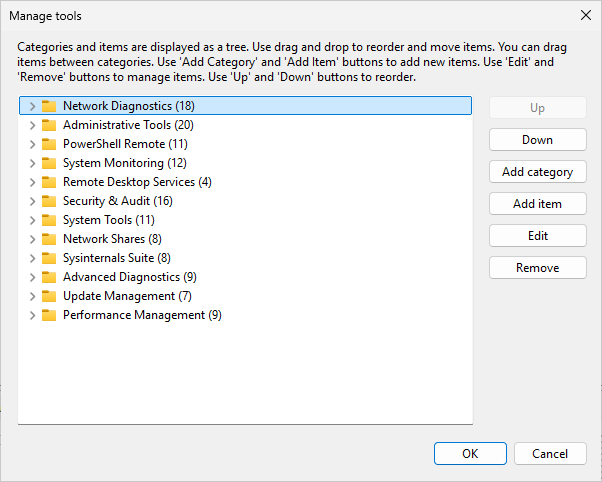
Task: Expand the Network Diagnostics category
Action: [32, 106]
